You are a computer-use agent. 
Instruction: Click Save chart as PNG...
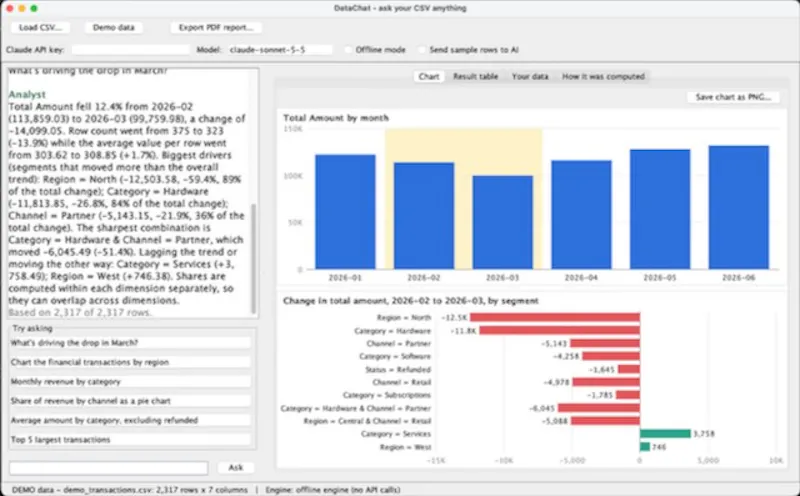733,97
